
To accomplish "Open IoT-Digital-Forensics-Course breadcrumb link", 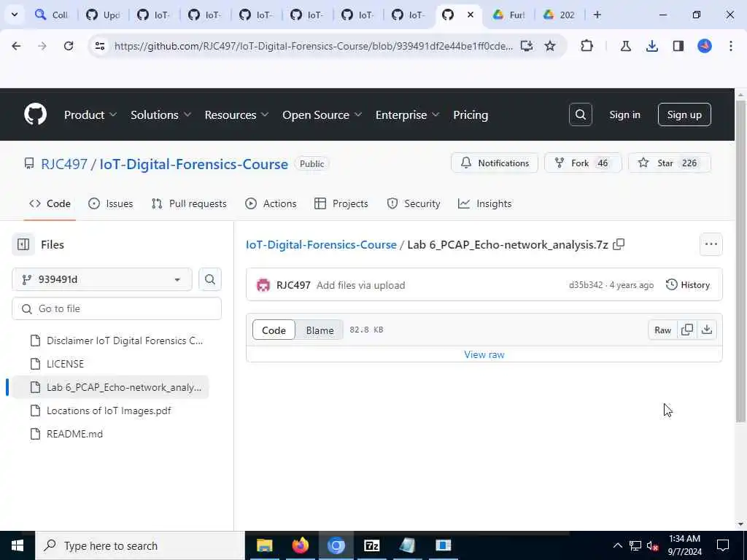I will pyautogui.click(x=321, y=245).
